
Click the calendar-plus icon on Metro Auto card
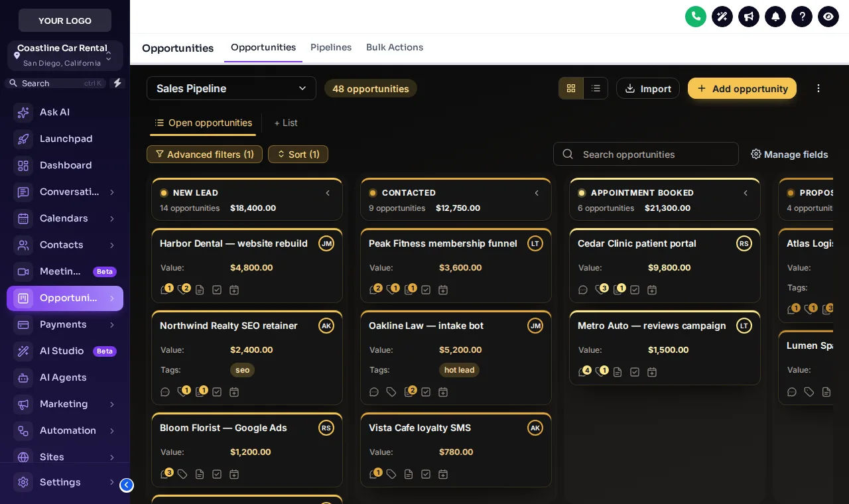pos(652,372)
